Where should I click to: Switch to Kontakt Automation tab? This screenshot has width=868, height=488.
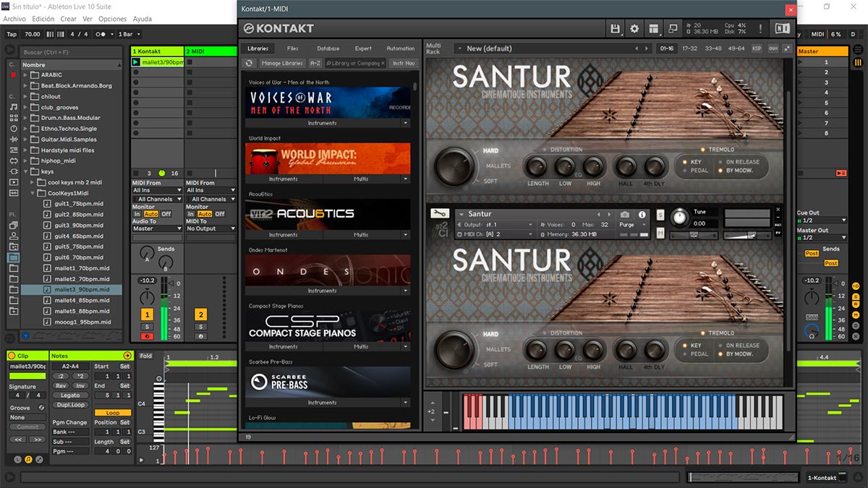point(401,48)
